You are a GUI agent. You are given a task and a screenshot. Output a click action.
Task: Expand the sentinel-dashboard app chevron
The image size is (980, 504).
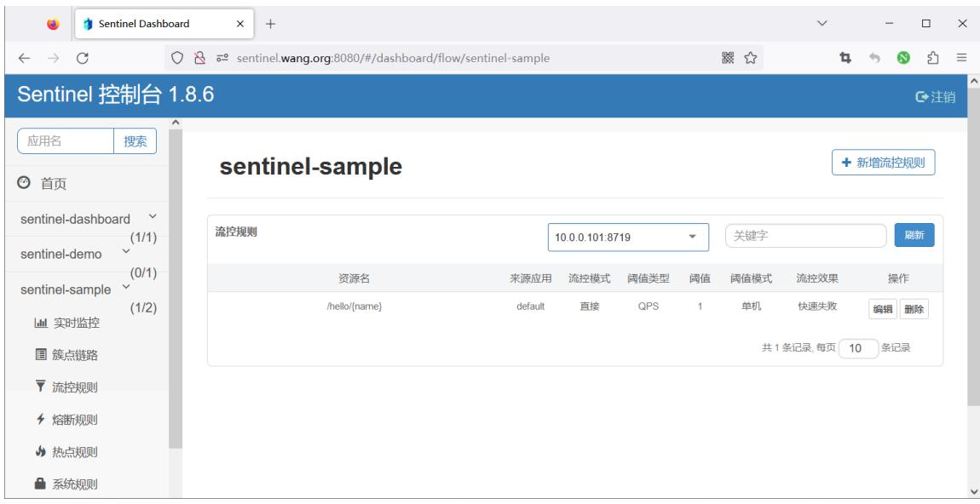click(153, 217)
